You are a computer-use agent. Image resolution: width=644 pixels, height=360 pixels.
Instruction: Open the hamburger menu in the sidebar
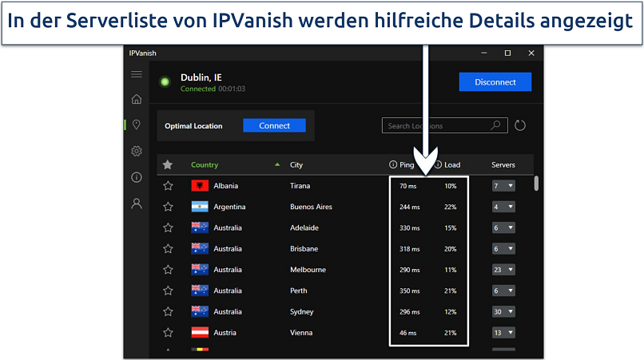(x=137, y=74)
